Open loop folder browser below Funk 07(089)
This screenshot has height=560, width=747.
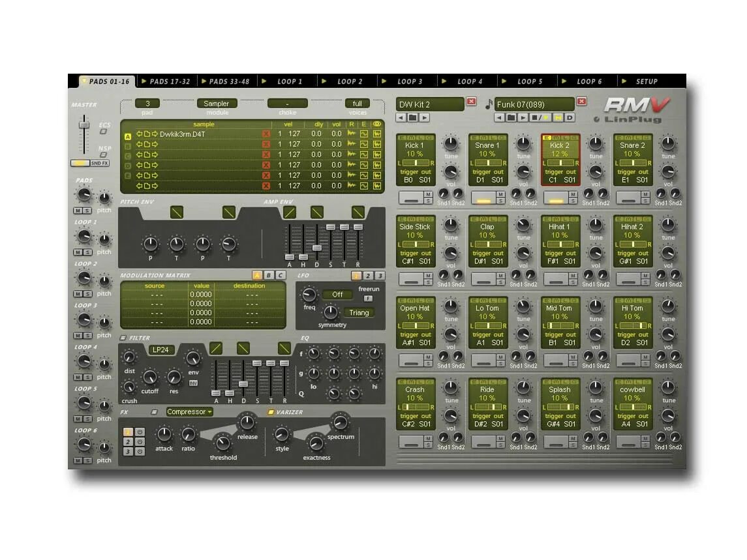click(511, 117)
